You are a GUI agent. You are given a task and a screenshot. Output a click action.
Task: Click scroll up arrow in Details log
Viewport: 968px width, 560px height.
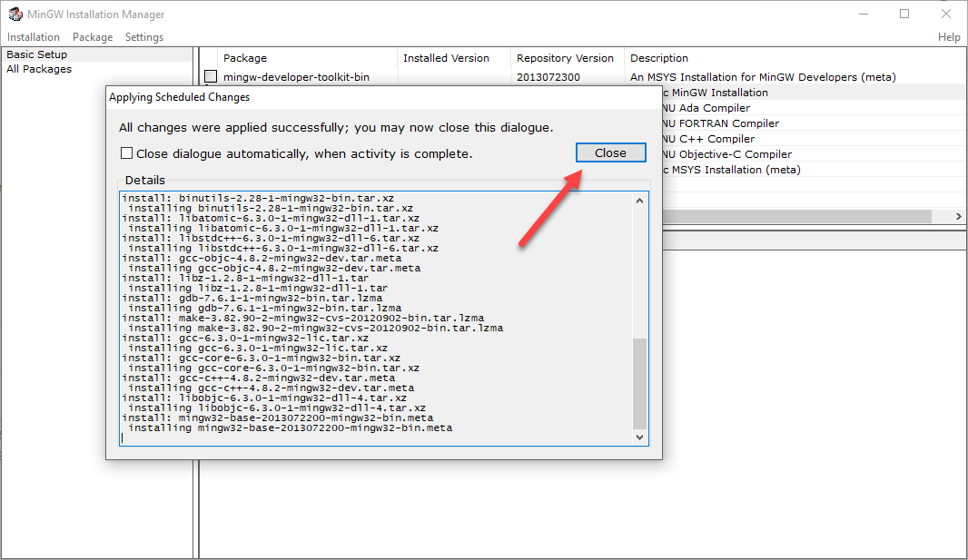pyautogui.click(x=639, y=201)
